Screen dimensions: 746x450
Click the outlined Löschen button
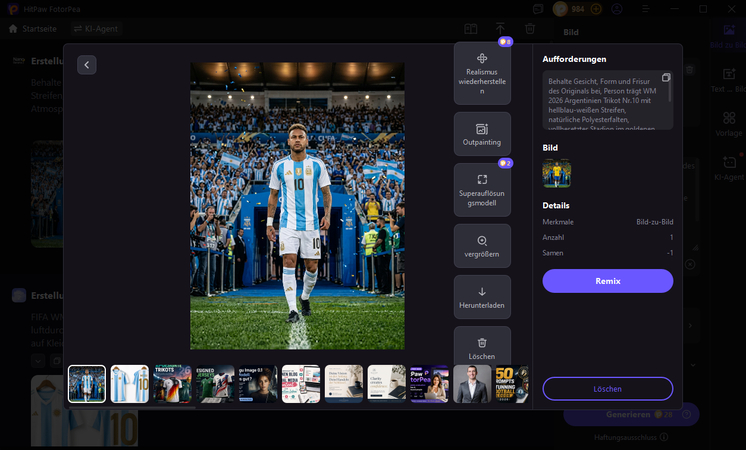point(608,389)
